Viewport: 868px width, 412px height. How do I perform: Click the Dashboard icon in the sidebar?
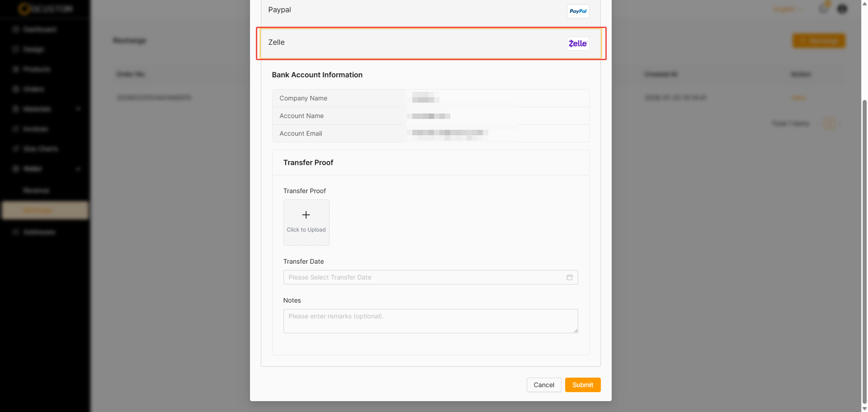coord(16,29)
